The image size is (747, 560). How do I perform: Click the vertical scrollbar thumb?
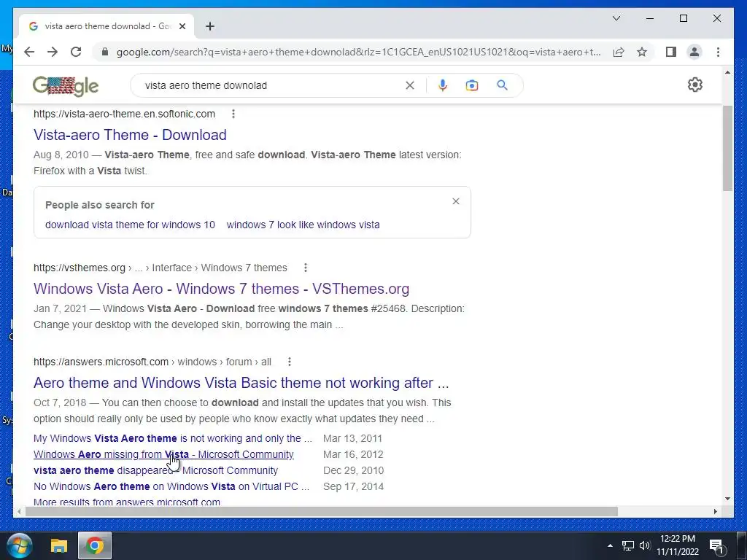[727, 148]
